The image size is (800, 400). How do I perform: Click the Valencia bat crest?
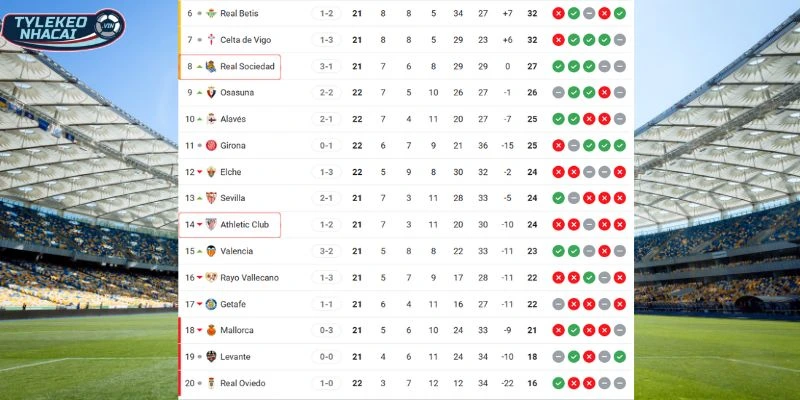(x=211, y=251)
